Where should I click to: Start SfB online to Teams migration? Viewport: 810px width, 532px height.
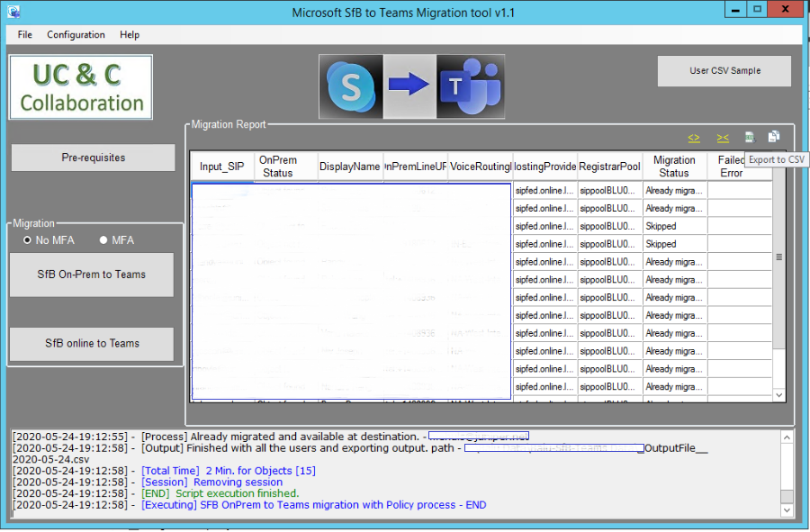92,344
